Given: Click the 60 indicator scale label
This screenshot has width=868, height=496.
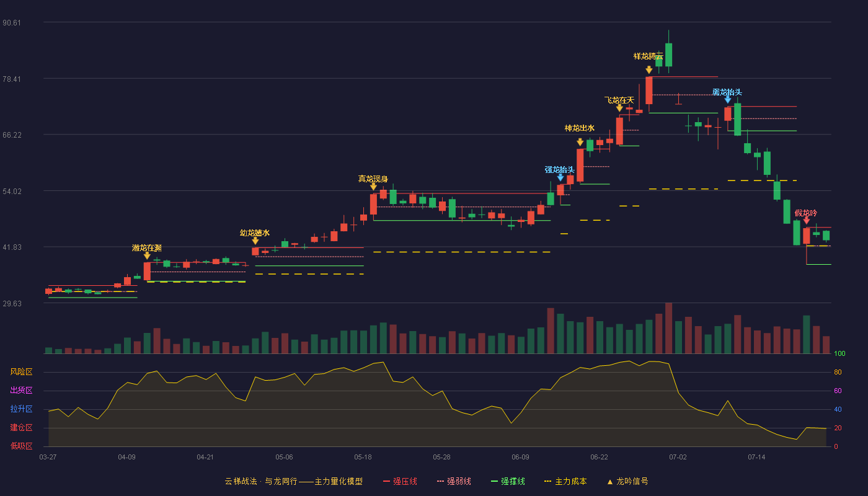Looking at the screenshot, I should tap(837, 391).
